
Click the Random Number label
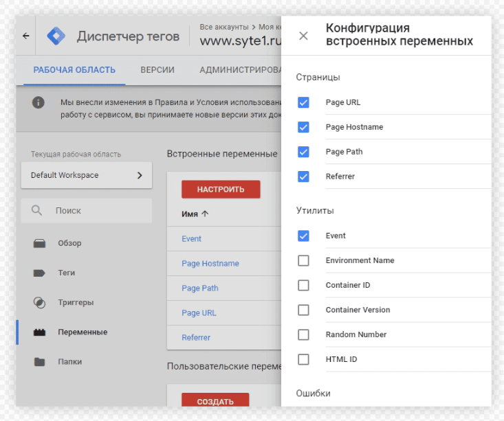(x=355, y=334)
